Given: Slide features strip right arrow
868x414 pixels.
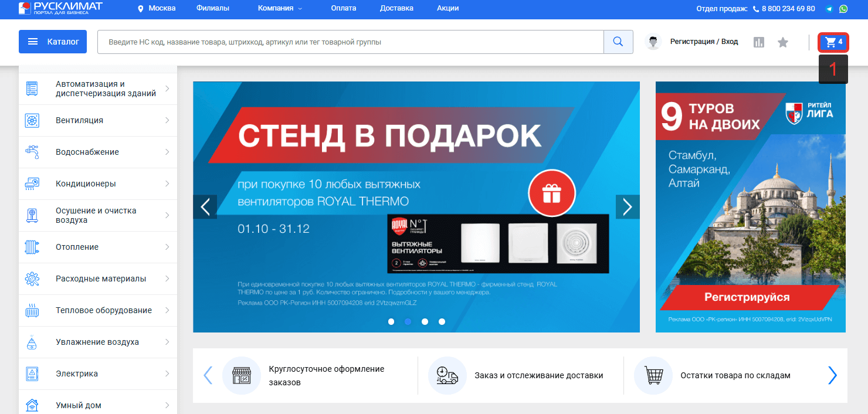Looking at the screenshot, I should point(832,375).
